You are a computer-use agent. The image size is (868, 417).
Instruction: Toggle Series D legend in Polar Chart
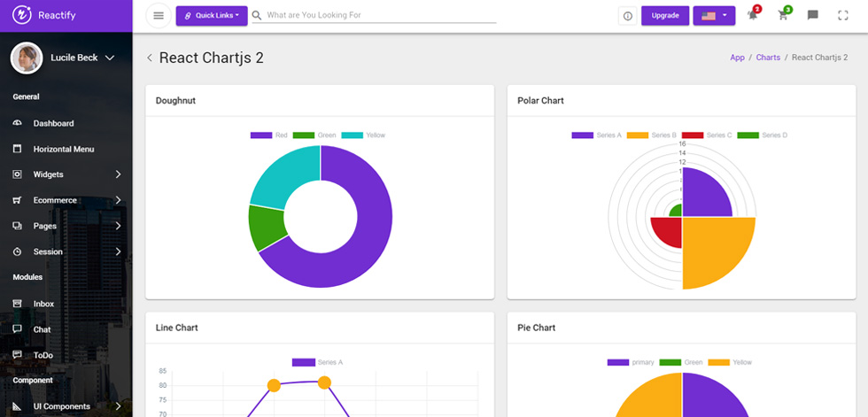(x=763, y=135)
